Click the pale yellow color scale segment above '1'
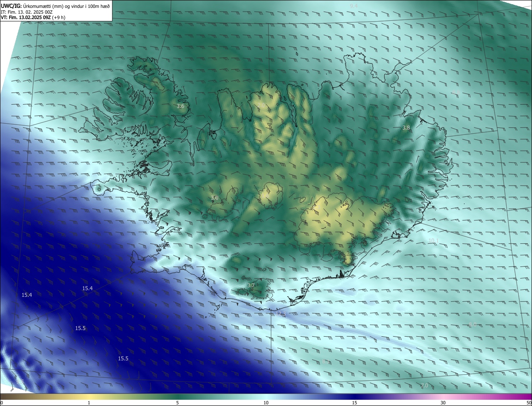 (89, 396)
